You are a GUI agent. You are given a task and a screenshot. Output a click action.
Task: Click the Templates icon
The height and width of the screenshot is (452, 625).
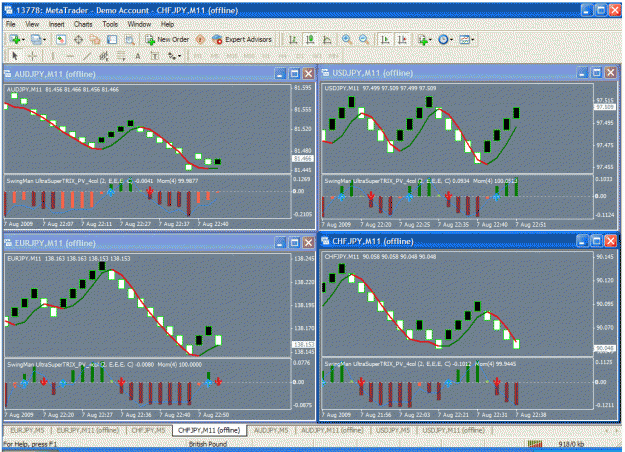tap(464, 39)
